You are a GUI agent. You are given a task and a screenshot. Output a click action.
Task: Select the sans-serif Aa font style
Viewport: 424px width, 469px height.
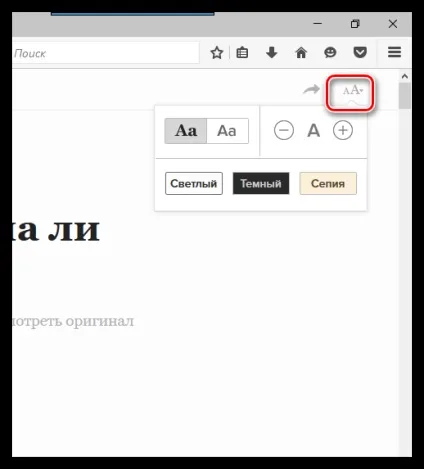point(227,131)
